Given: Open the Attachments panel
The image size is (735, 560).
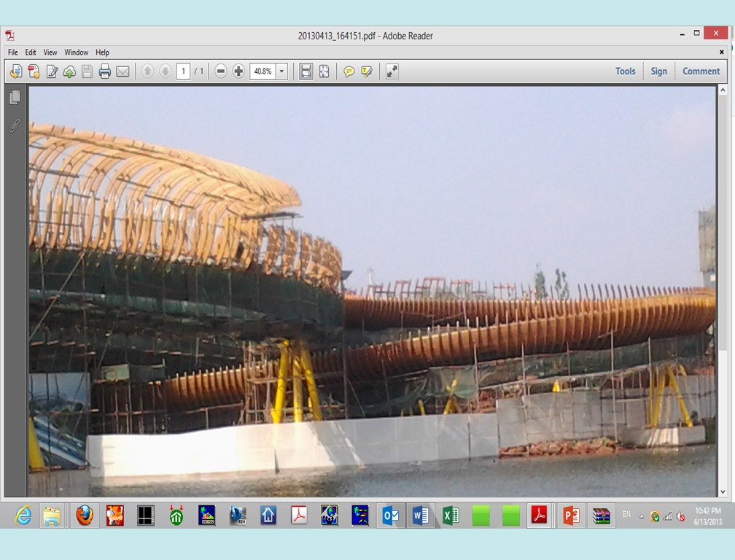Looking at the screenshot, I should [14, 125].
